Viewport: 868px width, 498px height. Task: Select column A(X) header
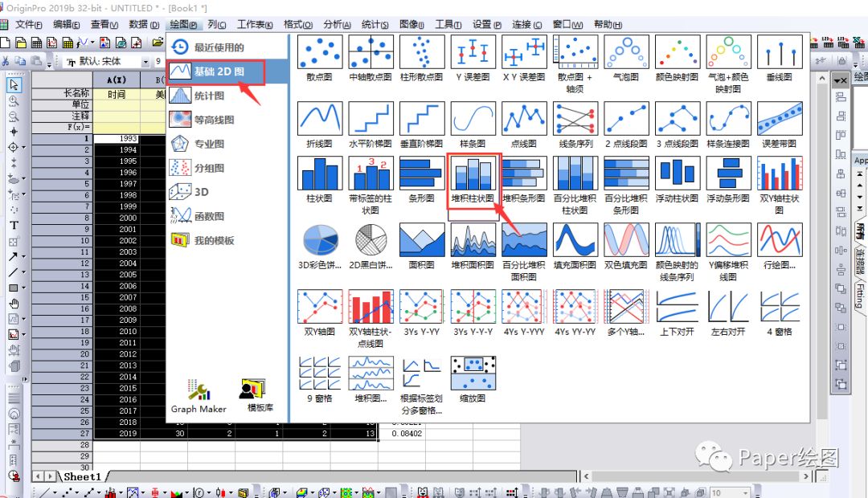click(117, 80)
